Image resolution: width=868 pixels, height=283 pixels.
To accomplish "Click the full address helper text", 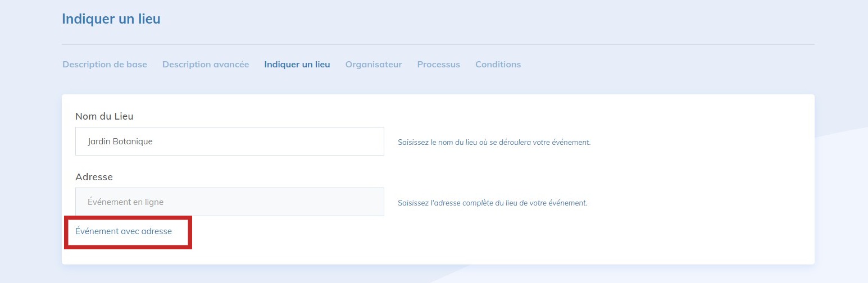I will 492,203.
